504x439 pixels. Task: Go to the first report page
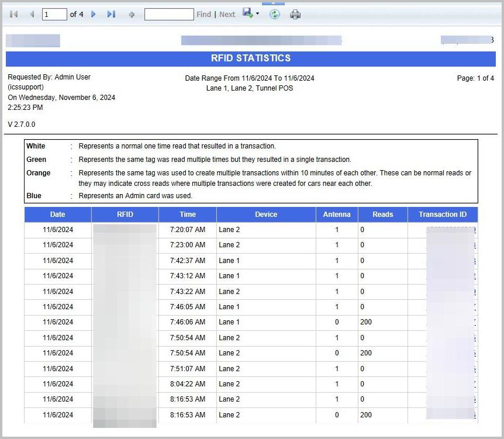click(x=13, y=14)
